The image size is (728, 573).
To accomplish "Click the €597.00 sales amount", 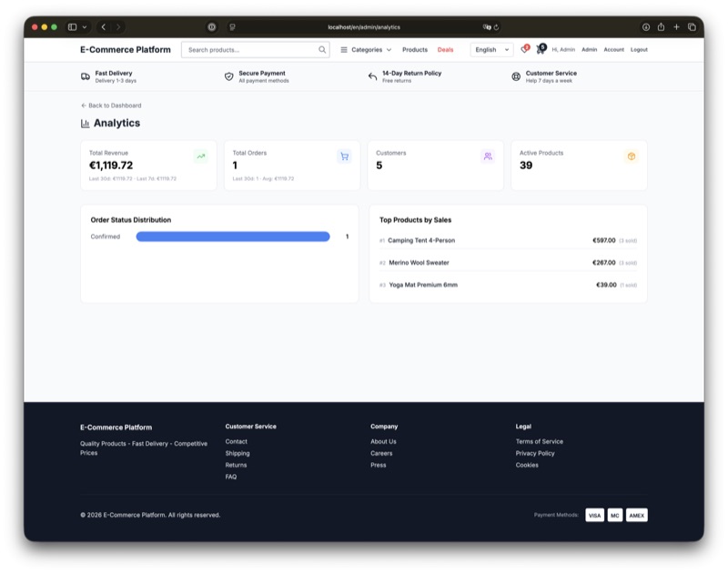I will [x=603, y=240].
